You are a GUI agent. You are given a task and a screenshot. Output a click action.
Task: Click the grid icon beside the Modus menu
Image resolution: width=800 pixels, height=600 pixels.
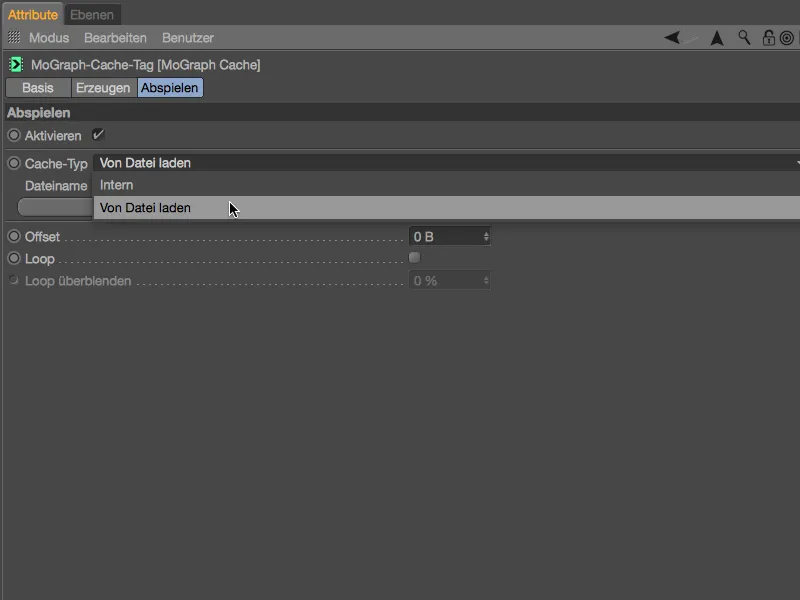[x=14, y=37]
